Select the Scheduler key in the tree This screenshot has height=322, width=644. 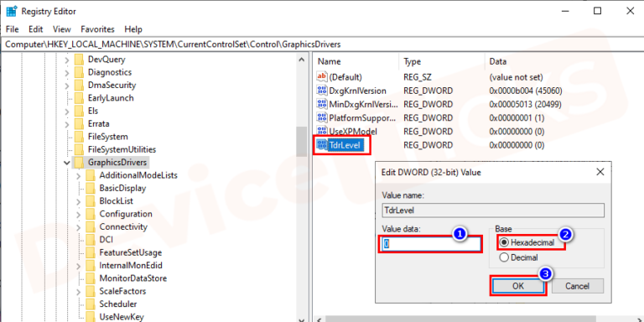pyautogui.click(x=118, y=304)
